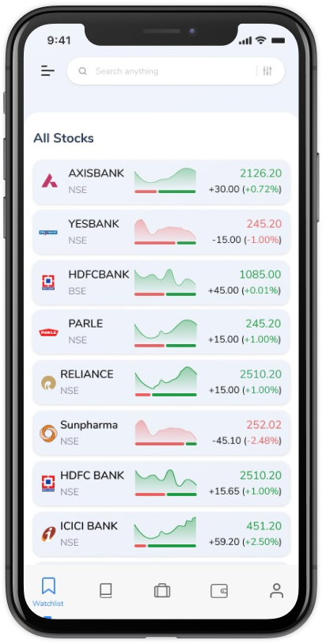The image size is (326, 644).
Task: Open the PARLE stock row
Action: [x=161, y=331]
